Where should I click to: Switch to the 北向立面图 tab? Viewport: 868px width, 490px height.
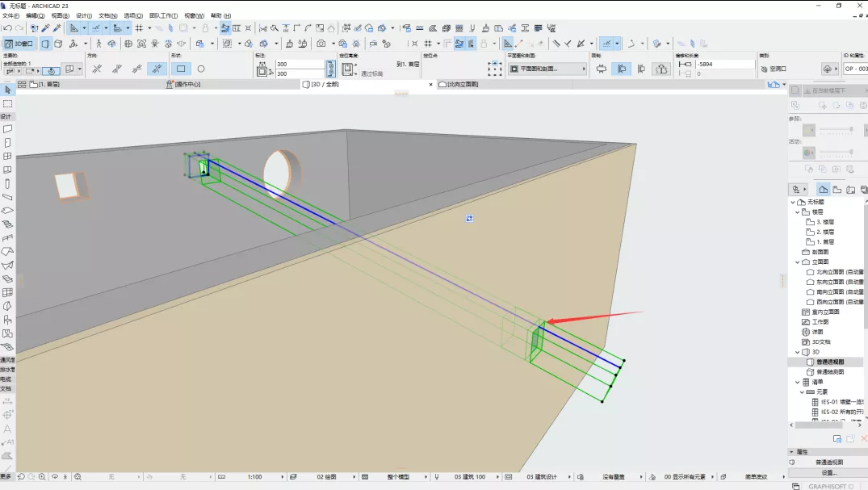(461, 84)
